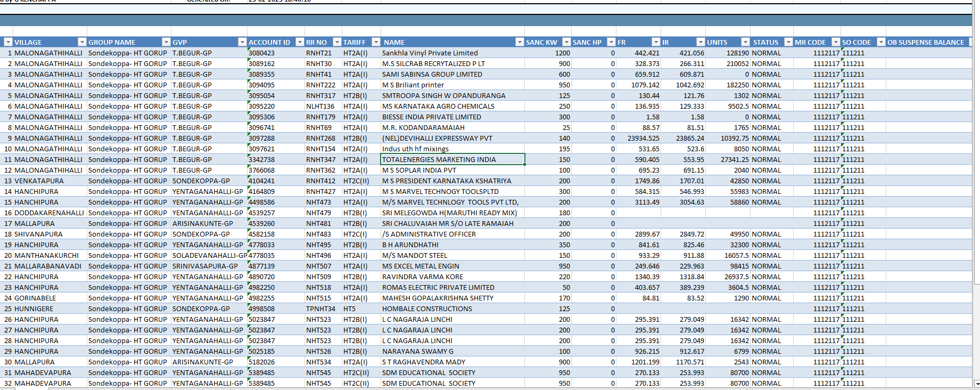Select the VENKATAPURA village cell
This screenshot has width=980, height=390.
[x=50, y=181]
